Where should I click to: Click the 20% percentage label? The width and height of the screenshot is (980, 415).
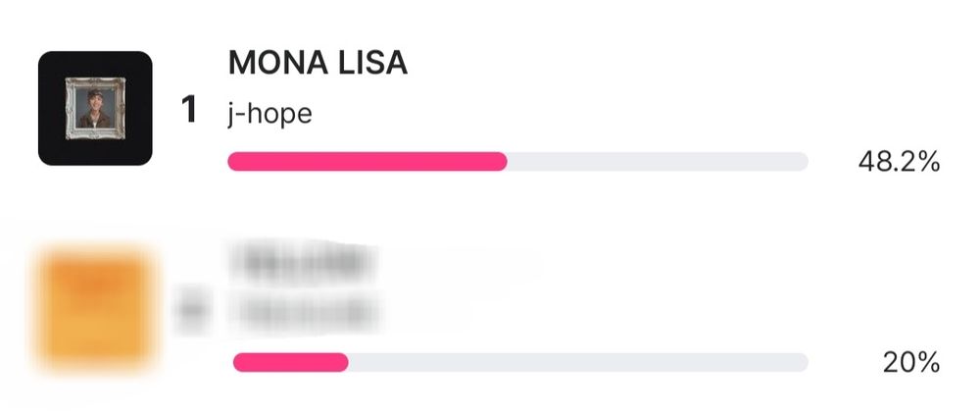click(x=911, y=362)
